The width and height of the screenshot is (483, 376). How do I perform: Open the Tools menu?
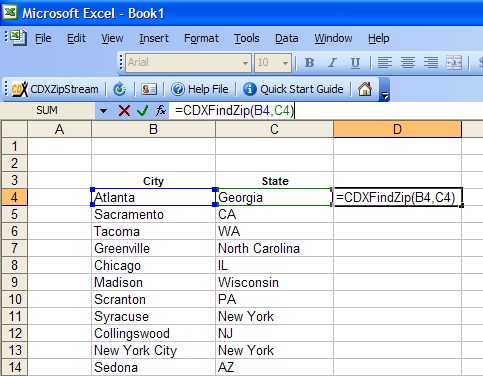pos(247,38)
